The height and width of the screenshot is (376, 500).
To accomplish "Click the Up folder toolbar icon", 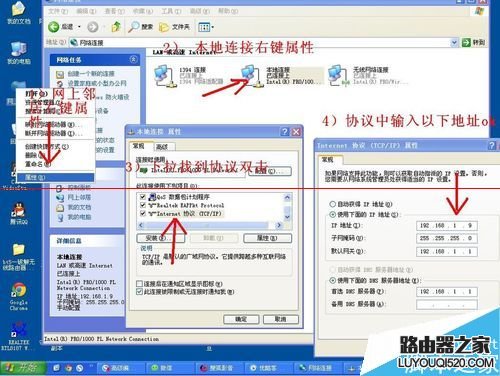I will pyautogui.click(x=116, y=27).
